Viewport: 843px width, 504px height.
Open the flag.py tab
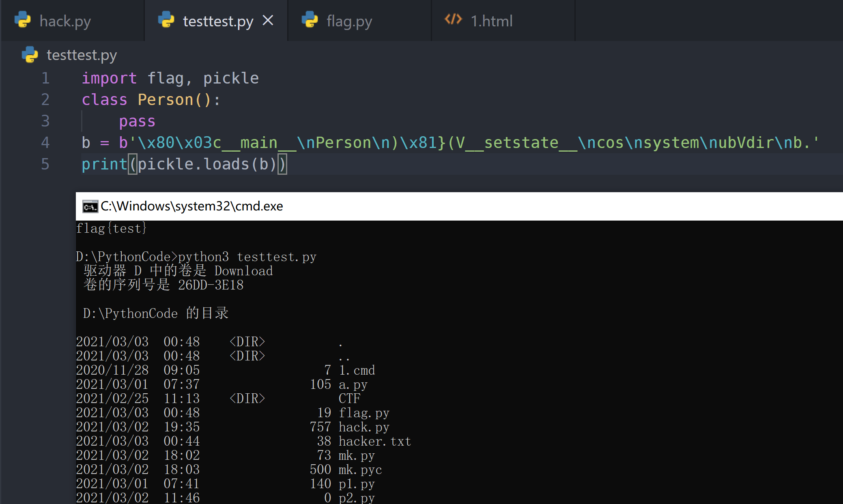tap(349, 21)
